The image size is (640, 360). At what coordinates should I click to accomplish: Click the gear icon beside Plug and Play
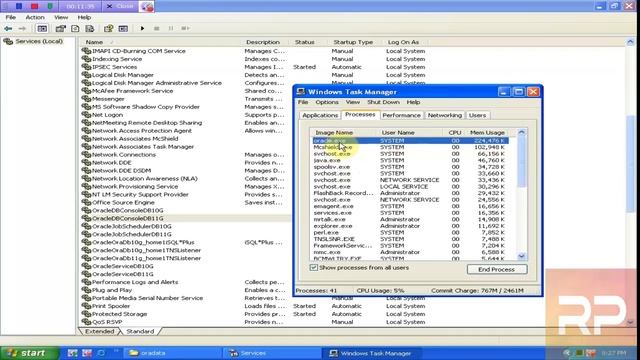tap(86, 290)
